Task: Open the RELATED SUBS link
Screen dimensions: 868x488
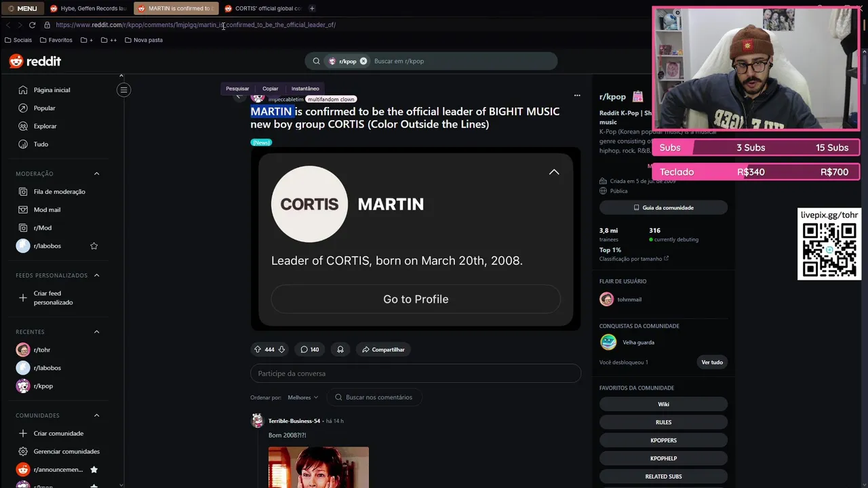Action: [663, 476]
